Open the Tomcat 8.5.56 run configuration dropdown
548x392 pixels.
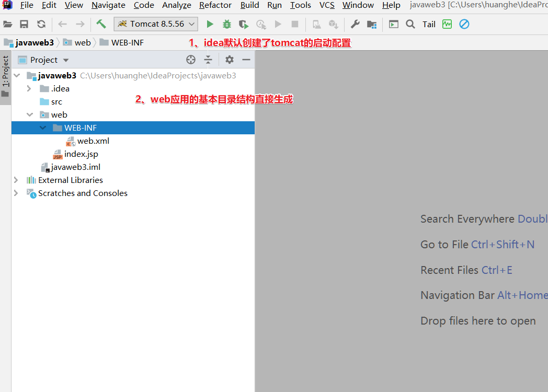tap(156, 24)
